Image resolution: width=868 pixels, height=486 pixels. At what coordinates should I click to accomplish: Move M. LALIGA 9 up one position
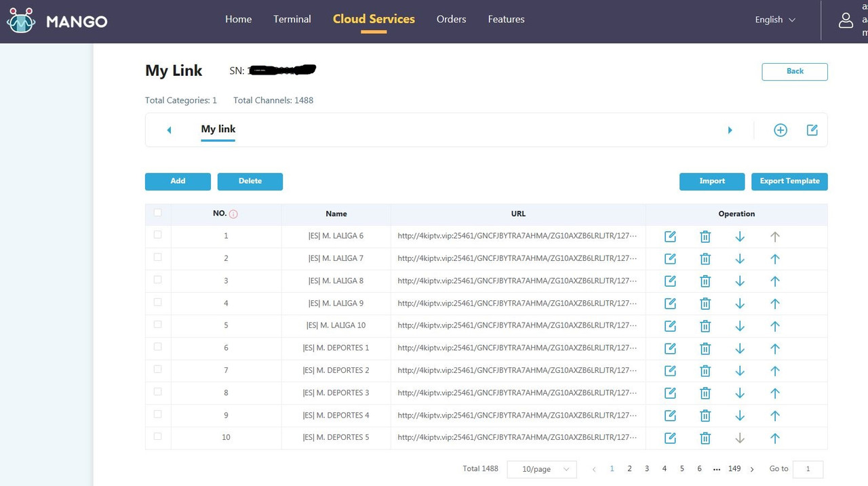click(x=775, y=304)
